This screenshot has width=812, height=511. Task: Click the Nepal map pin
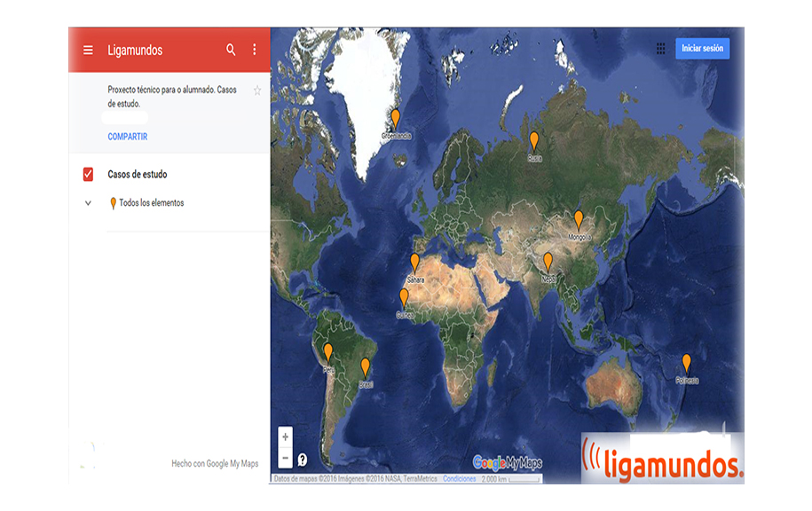[x=548, y=263]
